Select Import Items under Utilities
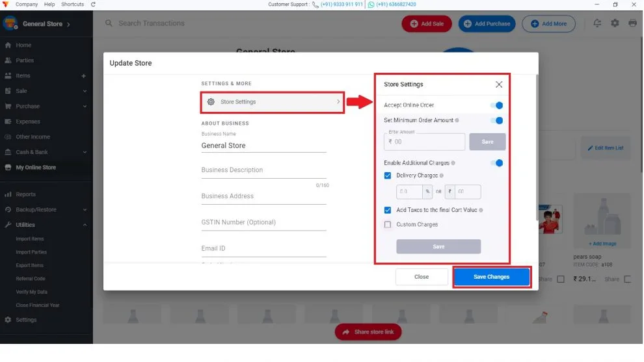 [x=29, y=239]
